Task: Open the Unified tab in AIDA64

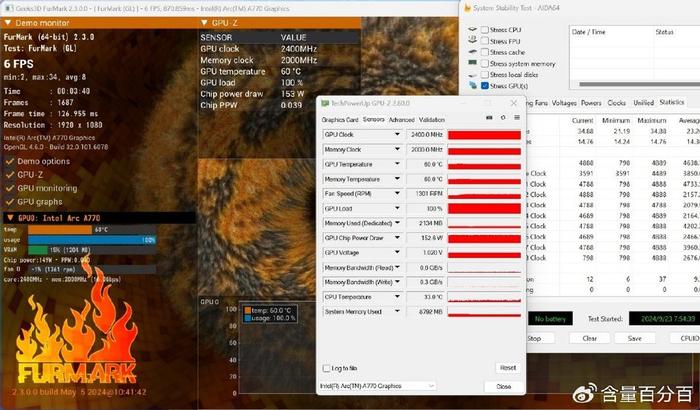Action: pyautogui.click(x=643, y=103)
